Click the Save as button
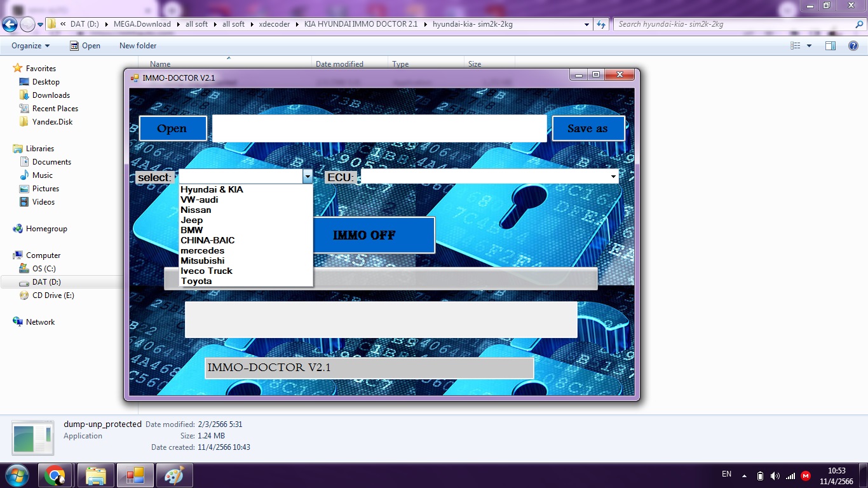Screen dimensions: 868x488 588,128
